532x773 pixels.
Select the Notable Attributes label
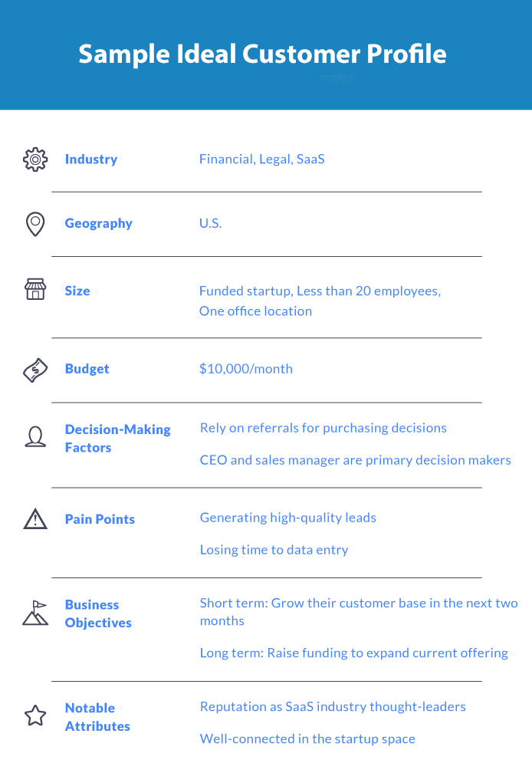(x=97, y=717)
